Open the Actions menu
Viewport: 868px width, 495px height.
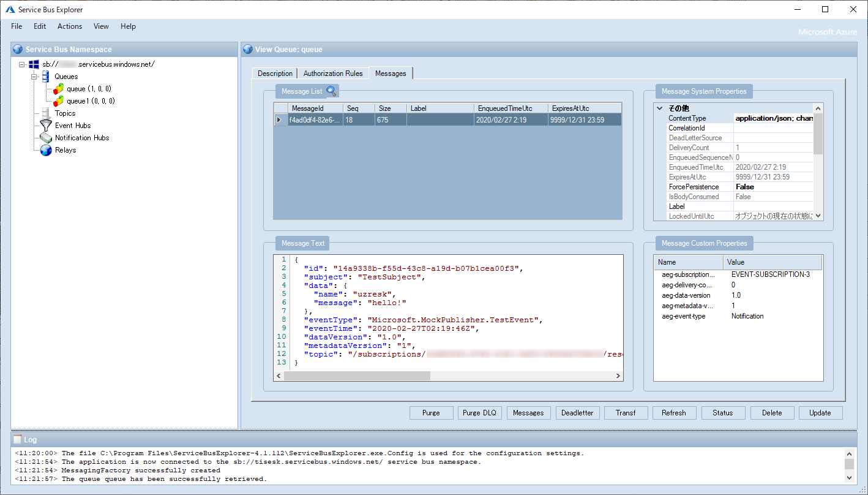70,26
